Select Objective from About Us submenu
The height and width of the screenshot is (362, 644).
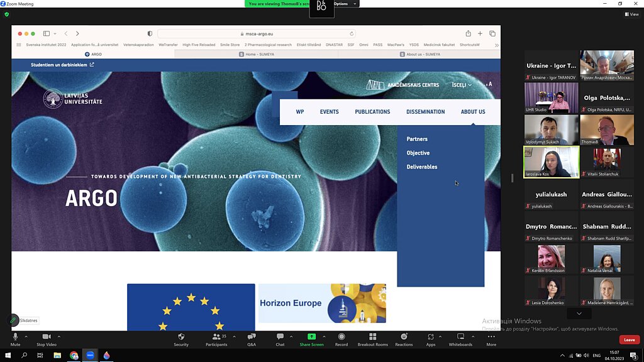418,153
